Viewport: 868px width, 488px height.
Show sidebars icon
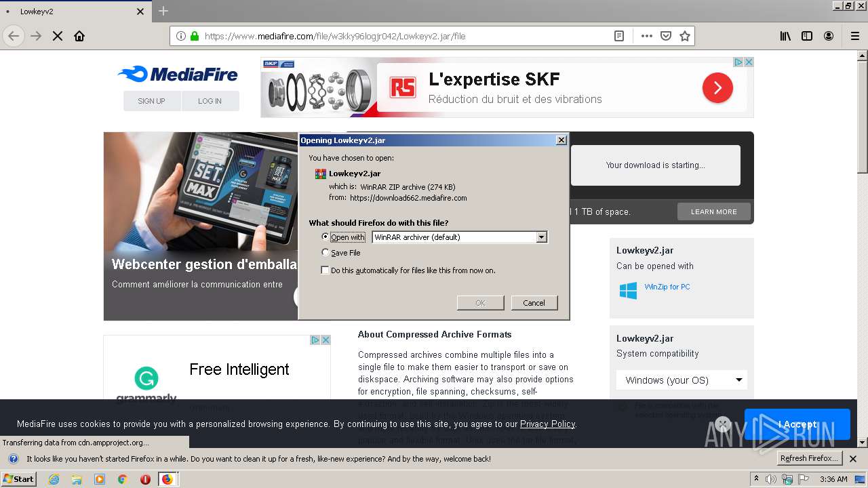click(x=807, y=36)
